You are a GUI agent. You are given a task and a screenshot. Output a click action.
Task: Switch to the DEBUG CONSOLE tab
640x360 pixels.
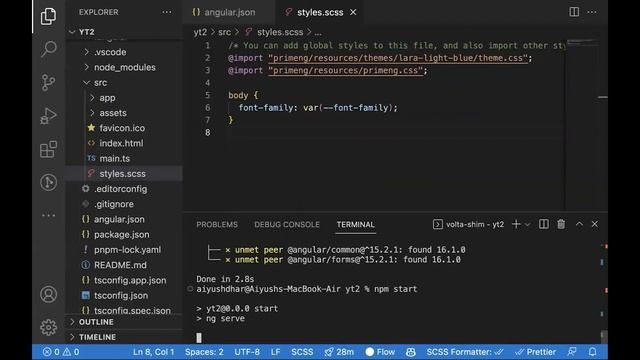point(287,224)
